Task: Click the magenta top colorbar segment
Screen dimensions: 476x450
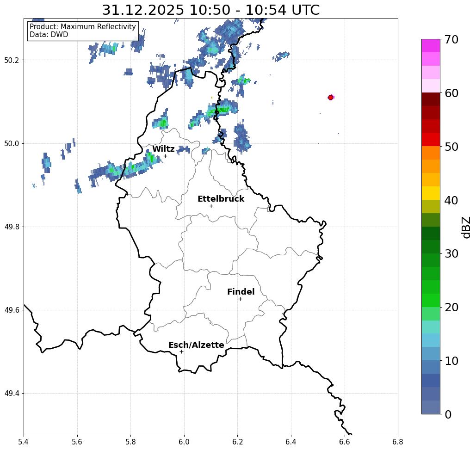Action: click(x=431, y=46)
